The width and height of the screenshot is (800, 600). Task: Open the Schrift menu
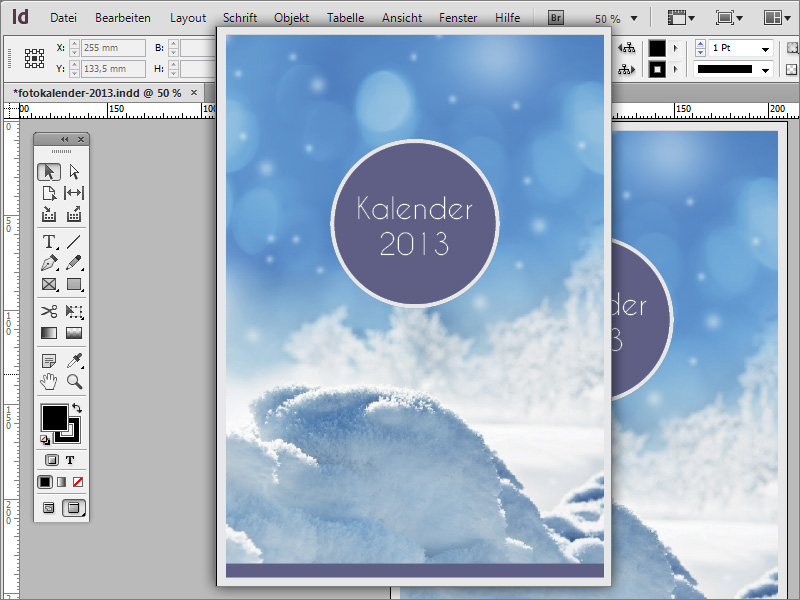point(240,17)
